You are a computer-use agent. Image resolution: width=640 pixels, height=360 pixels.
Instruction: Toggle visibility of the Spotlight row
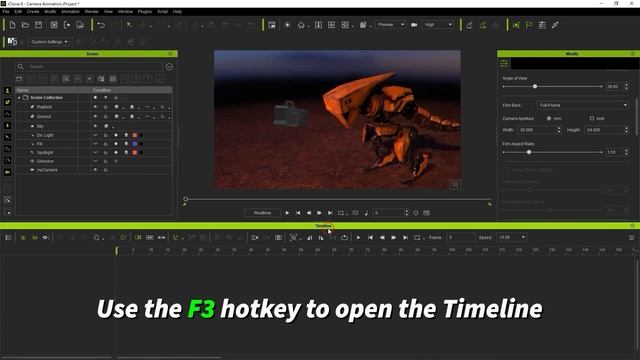coord(95,153)
